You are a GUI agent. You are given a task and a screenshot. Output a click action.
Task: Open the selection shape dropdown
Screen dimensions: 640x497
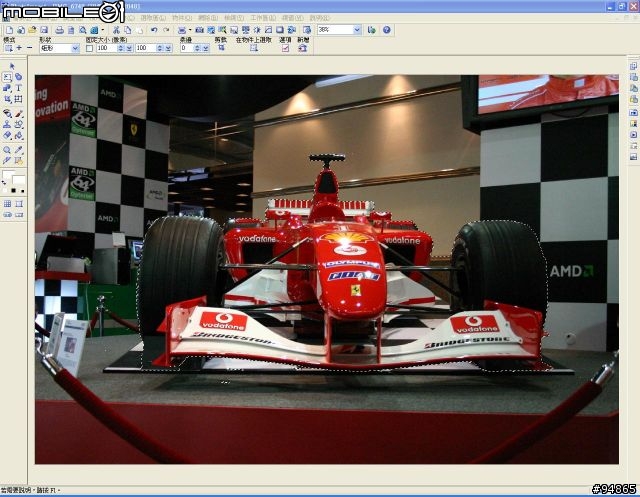click(75, 48)
